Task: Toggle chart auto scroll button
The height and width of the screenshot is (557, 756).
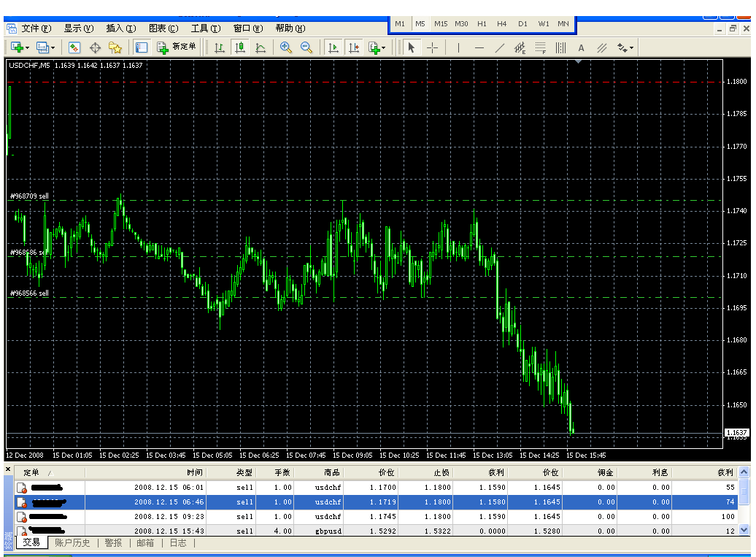Action: pyautogui.click(x=333, y=47)
